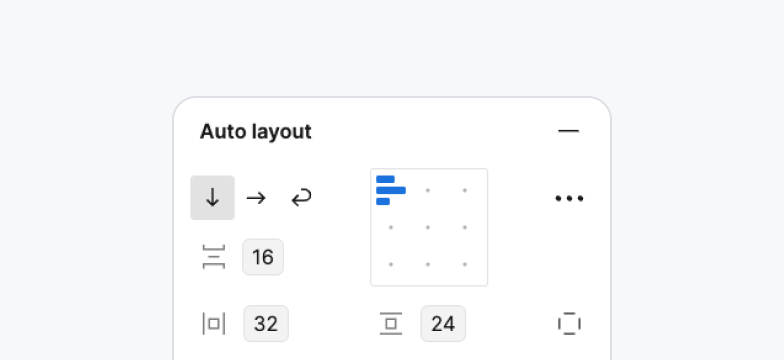Click the top-left alignment bars

point(391,190)
